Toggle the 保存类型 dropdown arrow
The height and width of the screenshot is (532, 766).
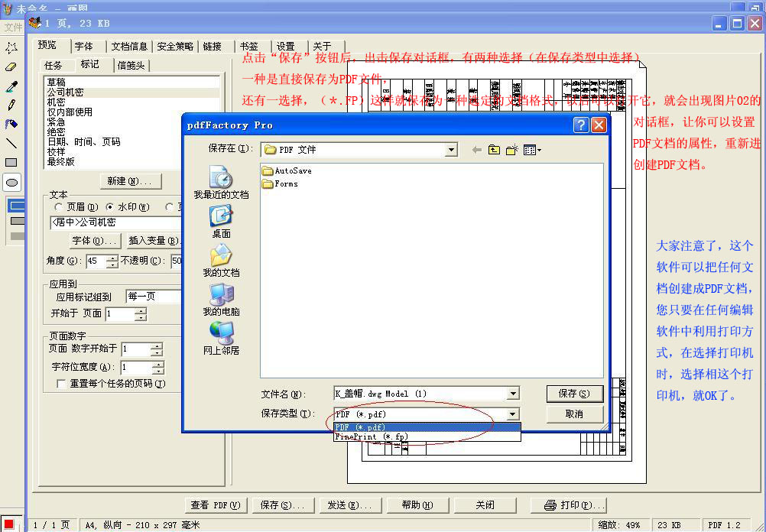coord(512,414)
